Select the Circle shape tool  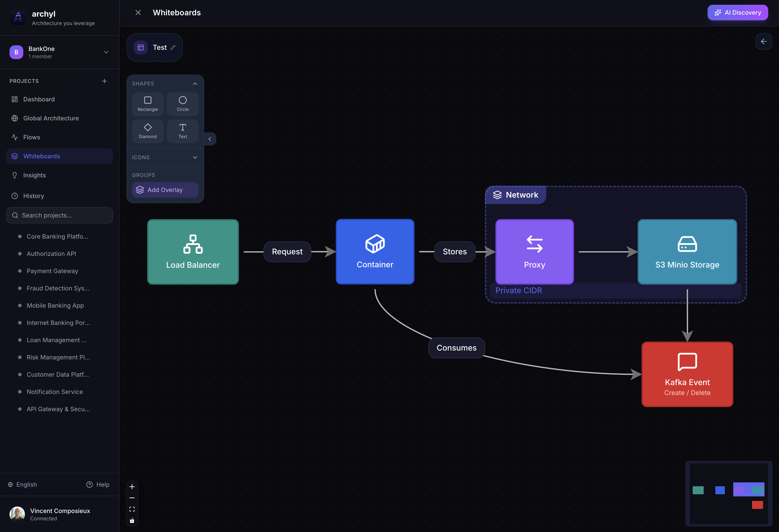[x=182, y=104]
